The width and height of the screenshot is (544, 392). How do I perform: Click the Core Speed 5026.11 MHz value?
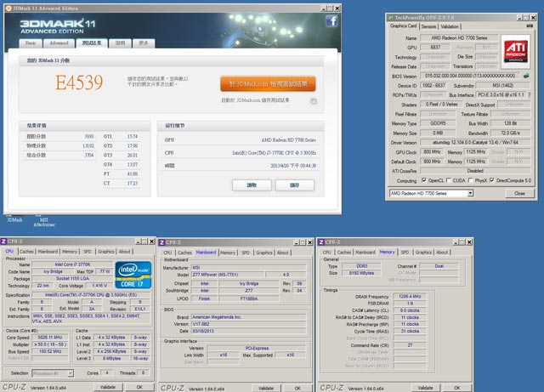[x=50, y=337]
